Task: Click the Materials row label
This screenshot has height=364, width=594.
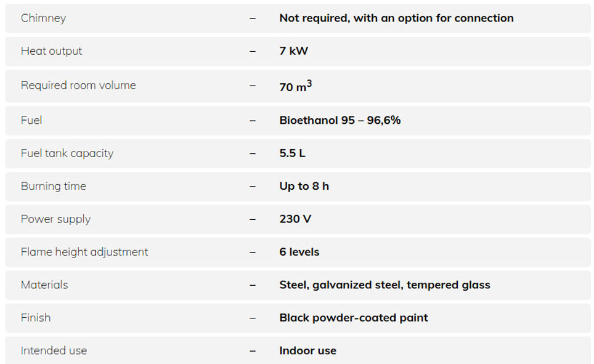Action: click(x=44, y=285)
